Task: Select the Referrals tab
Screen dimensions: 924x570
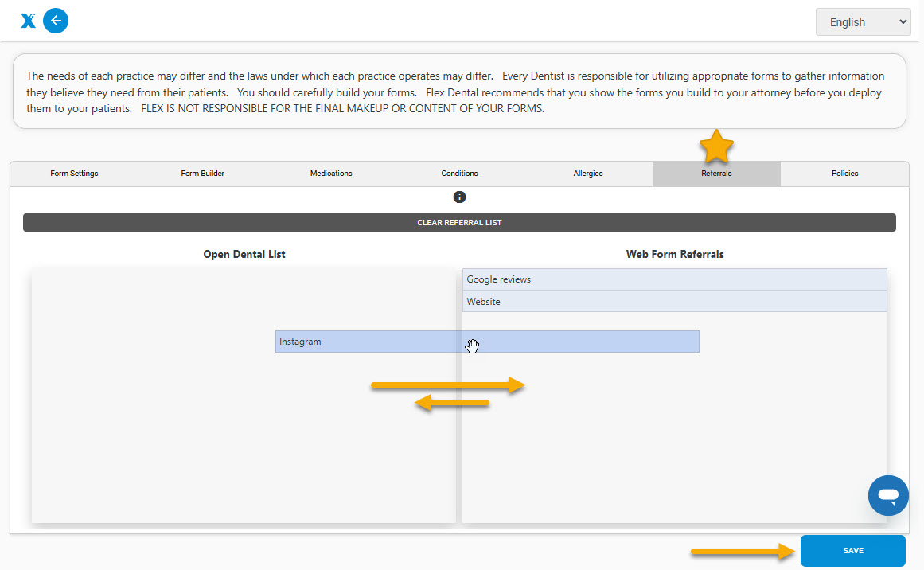Action: tap(716, 174)
